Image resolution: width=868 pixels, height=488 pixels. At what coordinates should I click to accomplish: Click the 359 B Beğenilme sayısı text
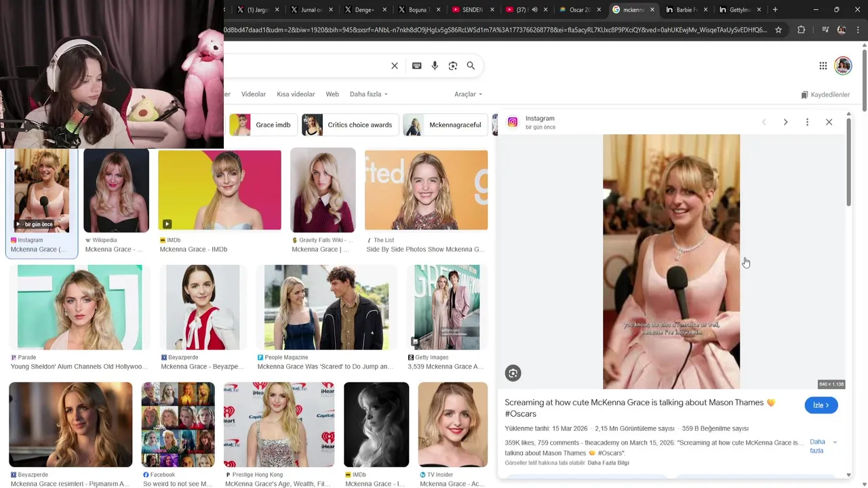click(715, 428)
